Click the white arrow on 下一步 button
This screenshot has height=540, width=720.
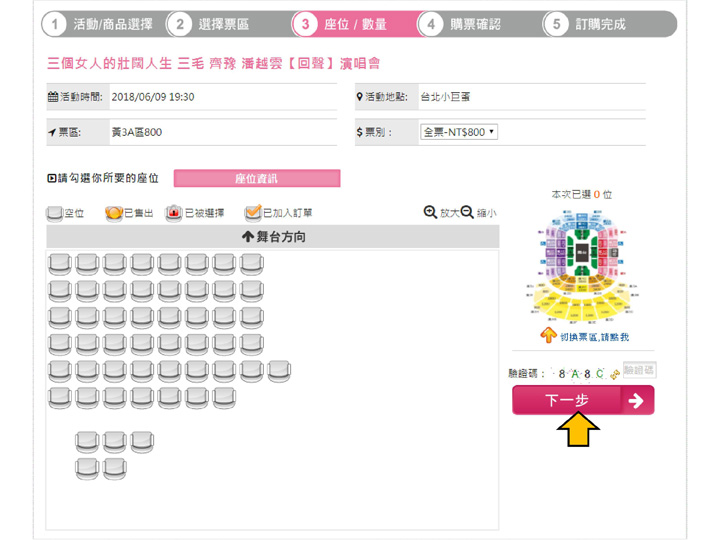point(637,401)
